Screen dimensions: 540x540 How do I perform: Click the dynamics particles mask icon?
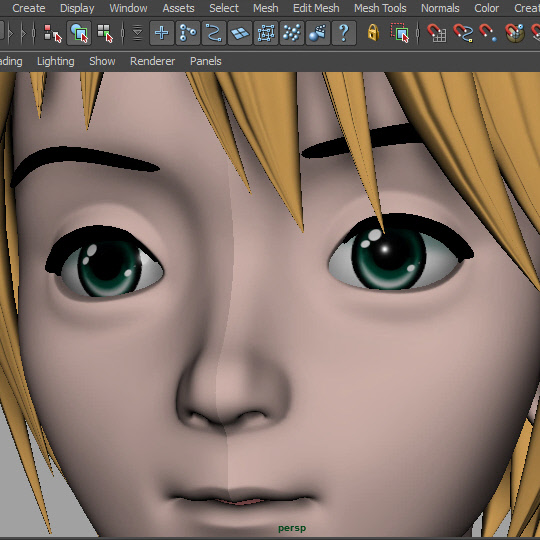click(292, 33)
